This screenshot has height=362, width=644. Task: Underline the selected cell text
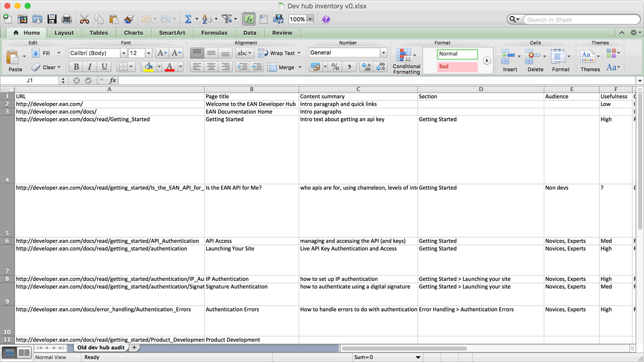104,66
